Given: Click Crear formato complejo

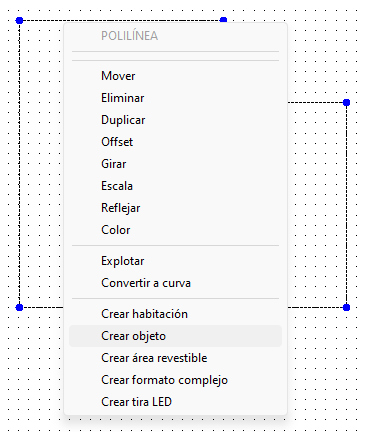Looking at the screenshot, I should 175,380.
